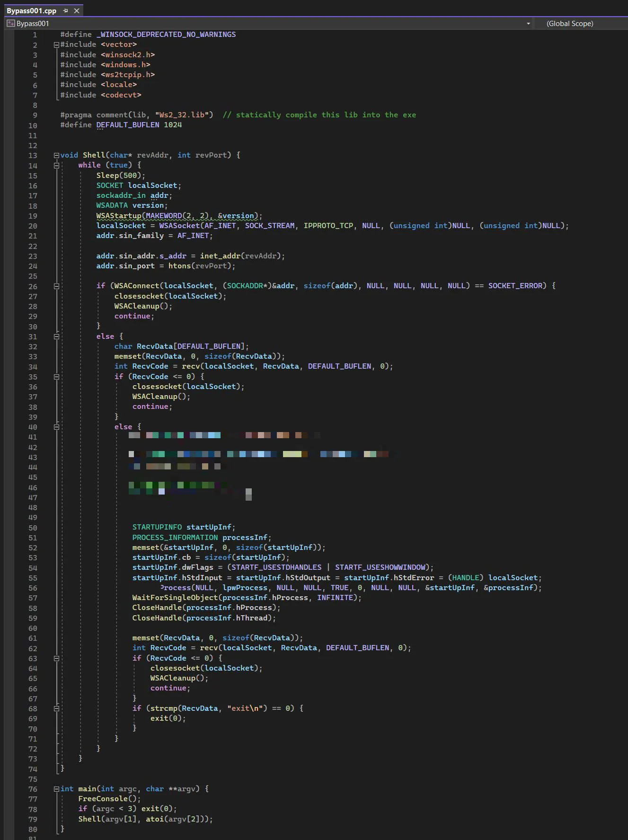Click <ws2tcpip.h> in the include line
The width and height of the screenshot is (628, 840).
tap(128, 75)
